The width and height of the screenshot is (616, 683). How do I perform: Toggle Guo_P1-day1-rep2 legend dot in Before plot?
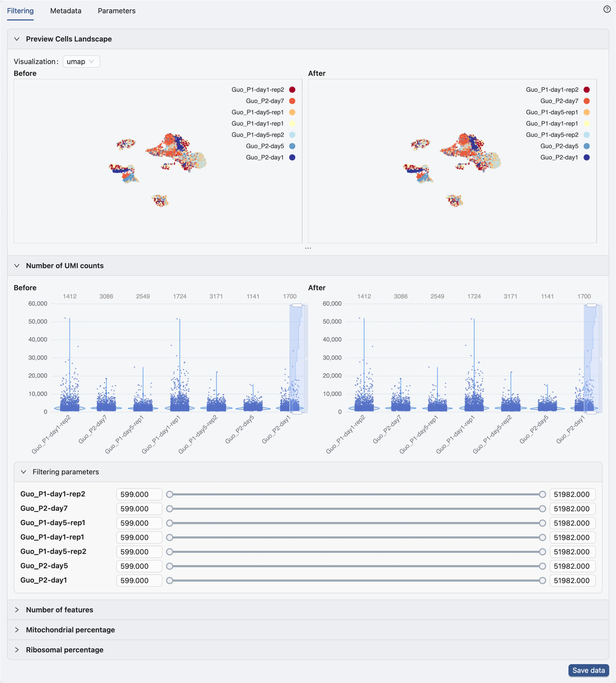pyautogui.click(x=292, y=90)
